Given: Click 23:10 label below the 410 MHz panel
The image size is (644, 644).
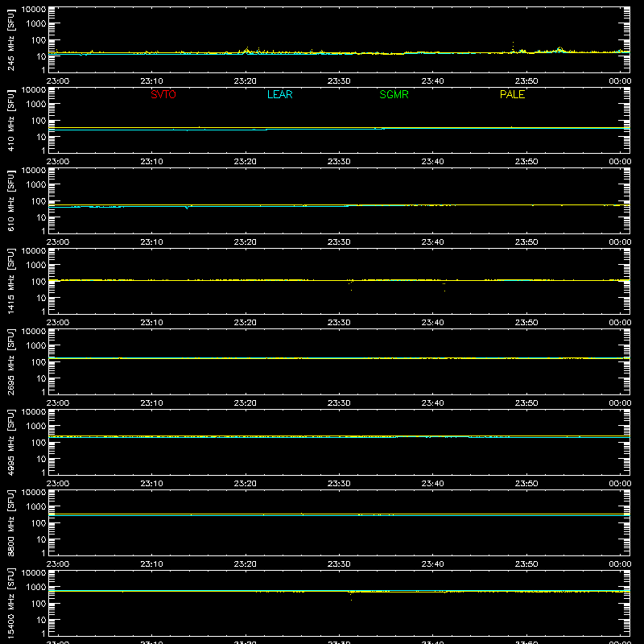Looking at the screenshot, I should 151,162.
